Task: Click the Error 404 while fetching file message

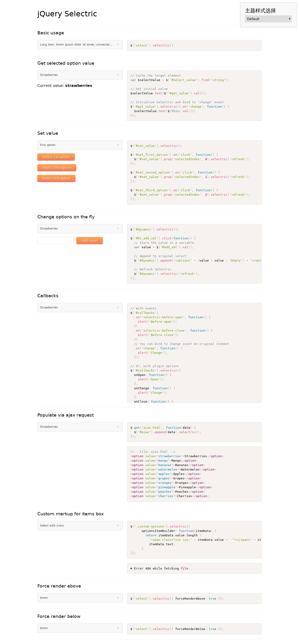Action: click(x=160, y=569)
